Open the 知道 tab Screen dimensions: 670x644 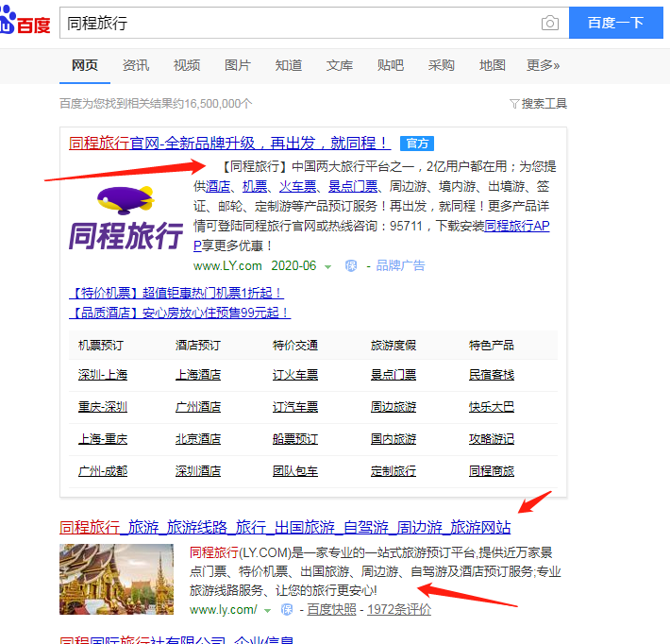coord(289,65)
